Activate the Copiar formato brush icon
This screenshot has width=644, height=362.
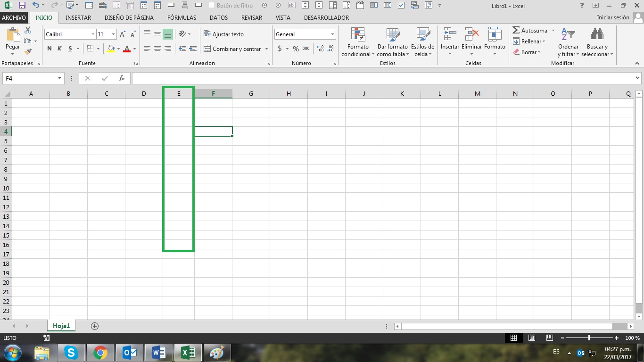pyautogui.click(x=27, y=52)
